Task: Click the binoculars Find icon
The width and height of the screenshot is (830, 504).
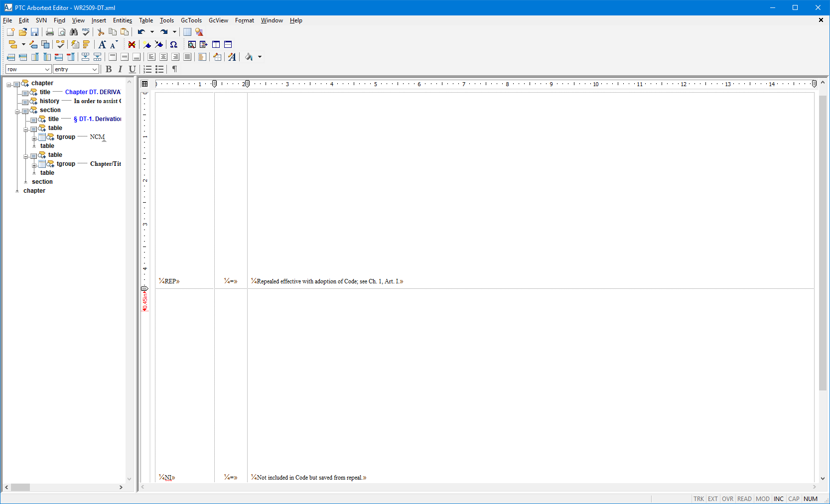Action: (x=74, y=32)
